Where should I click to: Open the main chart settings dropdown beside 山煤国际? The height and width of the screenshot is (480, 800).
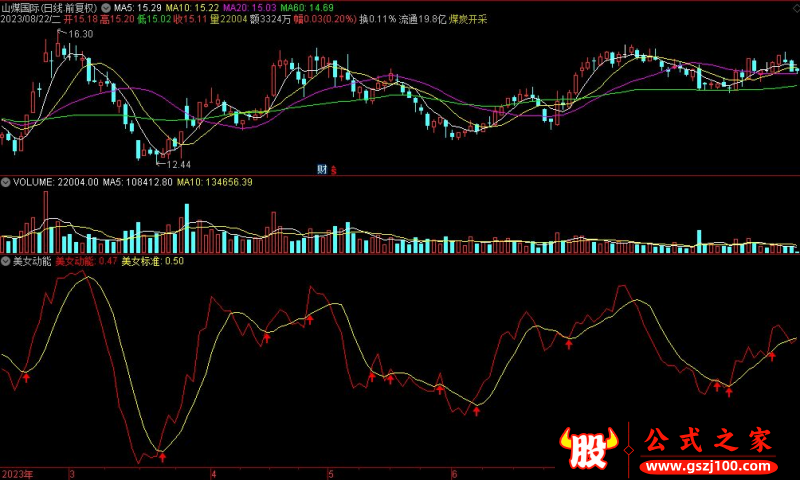106,8
